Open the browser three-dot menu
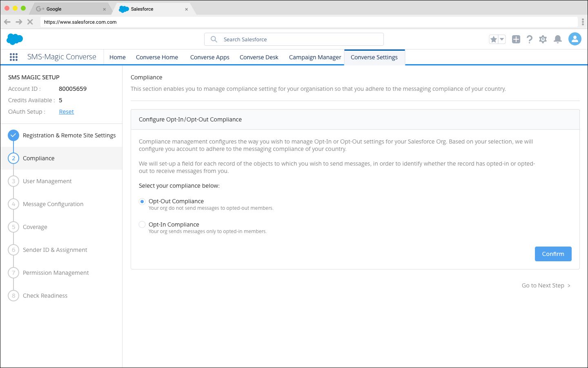Screen dimensions: 588x368 (583, 22)
